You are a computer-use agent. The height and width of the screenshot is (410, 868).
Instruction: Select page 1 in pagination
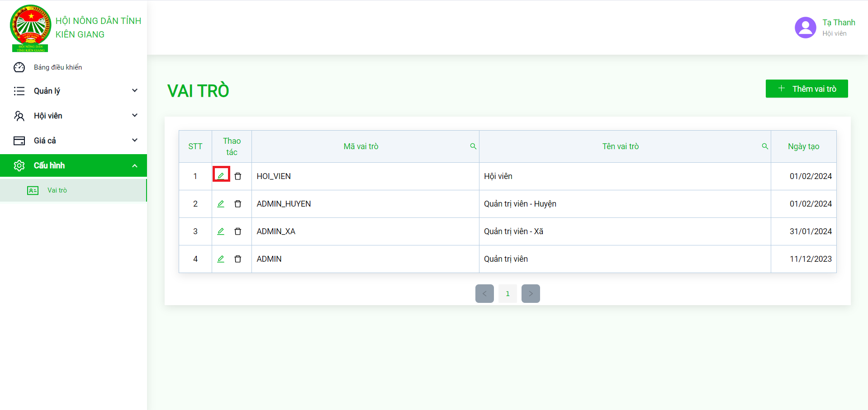508,293
